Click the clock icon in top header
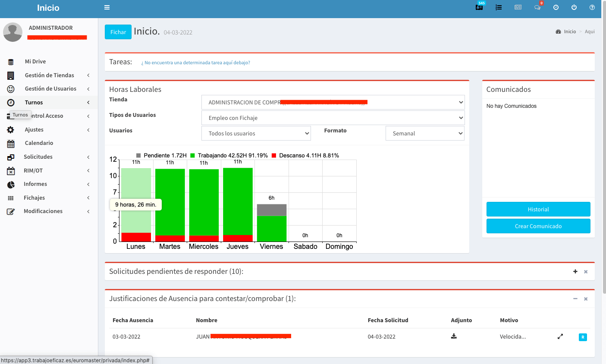 coord(556,7)
